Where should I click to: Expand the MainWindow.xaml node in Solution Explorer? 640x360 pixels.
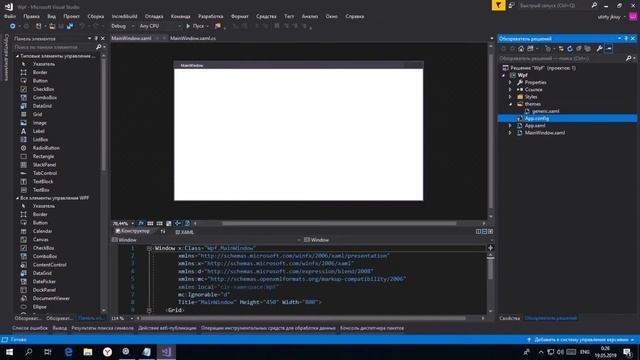(510, 133)
